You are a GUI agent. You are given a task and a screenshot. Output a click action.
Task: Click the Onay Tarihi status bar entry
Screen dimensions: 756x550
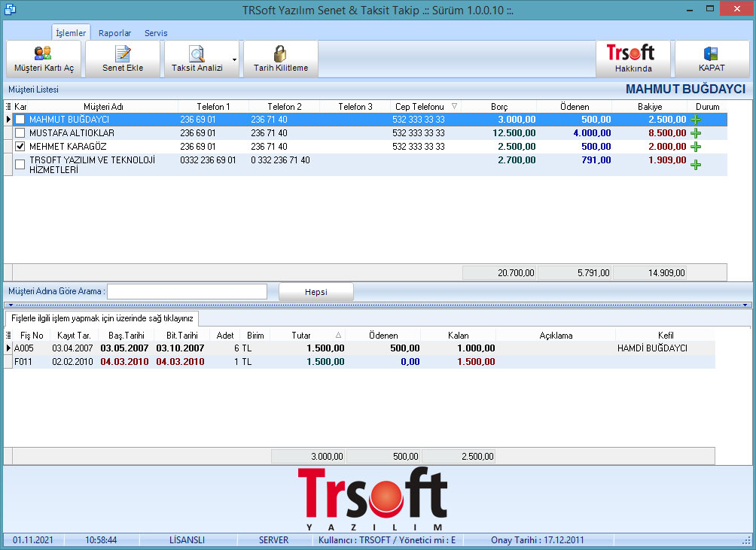[537, 540]
